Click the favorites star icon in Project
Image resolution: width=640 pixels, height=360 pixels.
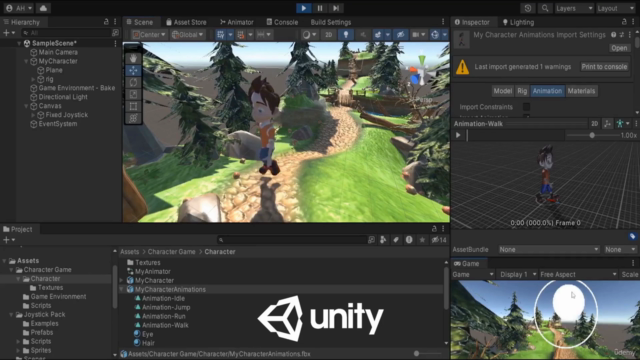click(422, 240)
